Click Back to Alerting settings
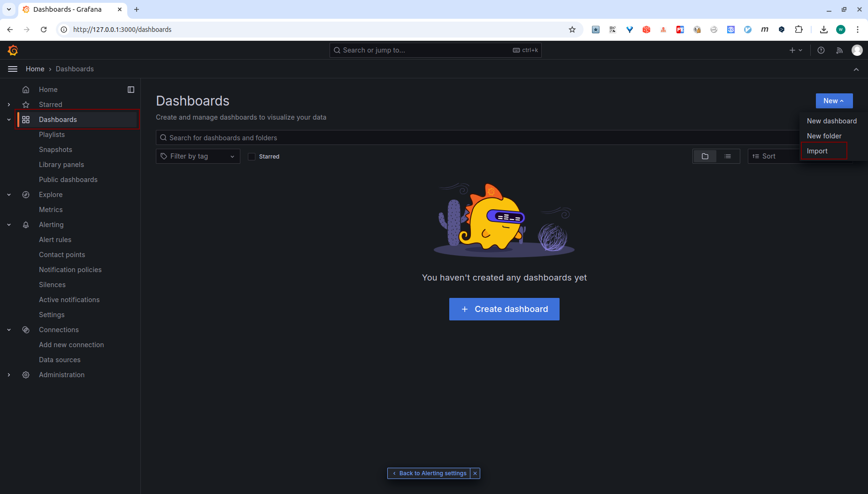This screenshot has height=494, width=868. [429, 473]
